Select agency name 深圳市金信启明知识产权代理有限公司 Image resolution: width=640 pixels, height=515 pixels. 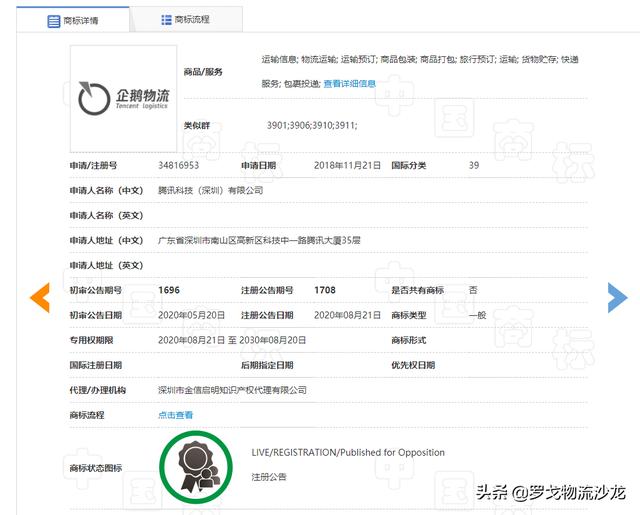(x=232, y=390)
